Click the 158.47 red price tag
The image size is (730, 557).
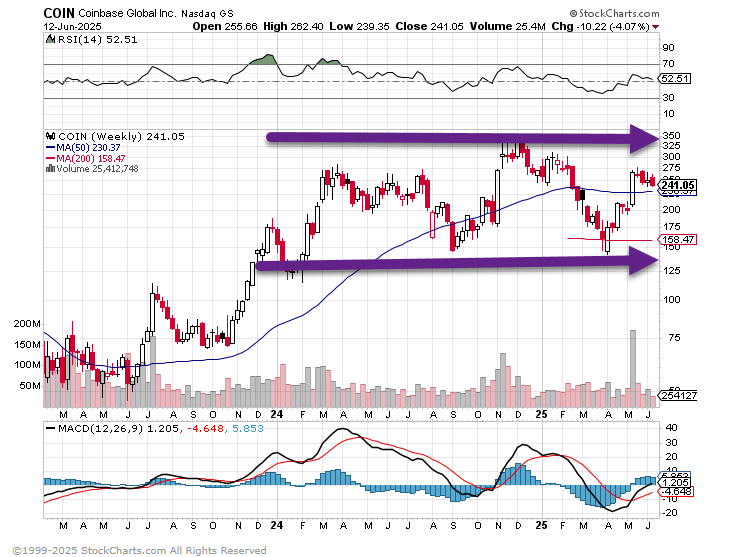pyautogui.click(x=678, y=239)
